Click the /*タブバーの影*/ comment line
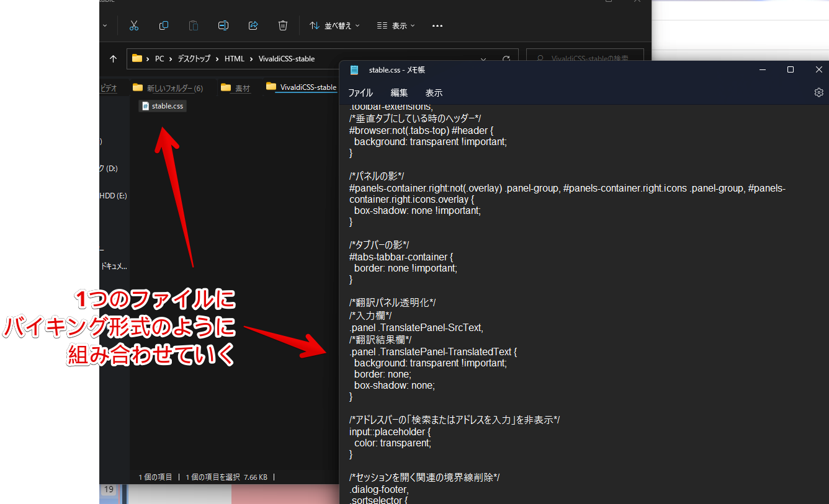 [379, 245]
